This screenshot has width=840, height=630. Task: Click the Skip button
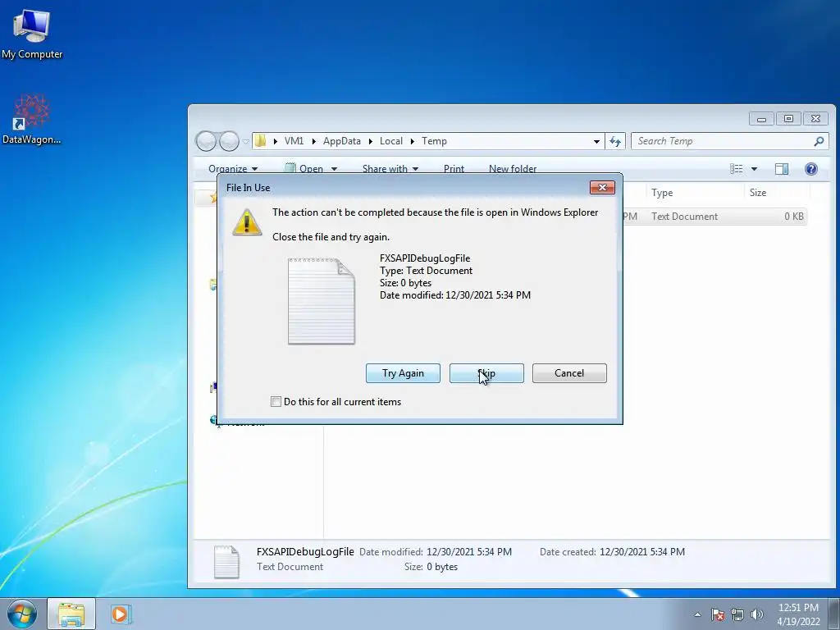click(486, 373)
